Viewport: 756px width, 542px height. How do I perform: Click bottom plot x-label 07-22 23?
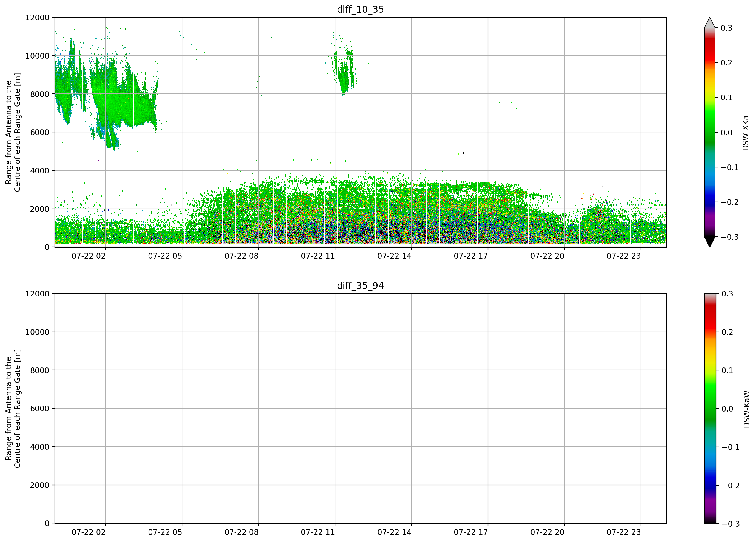pos(624,532)
